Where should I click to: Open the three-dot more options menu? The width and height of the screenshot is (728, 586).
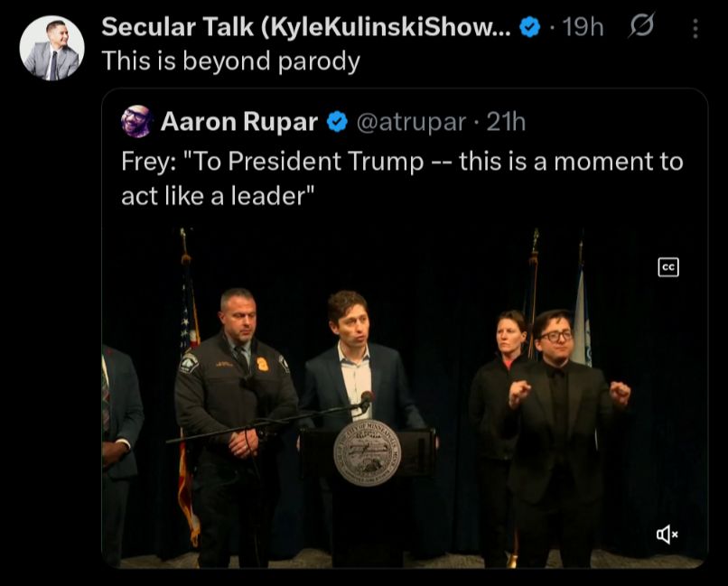click(x=695, y=29)
